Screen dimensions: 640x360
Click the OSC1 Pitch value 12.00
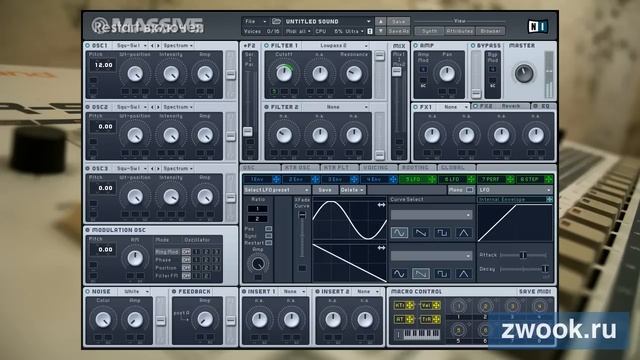104,65
